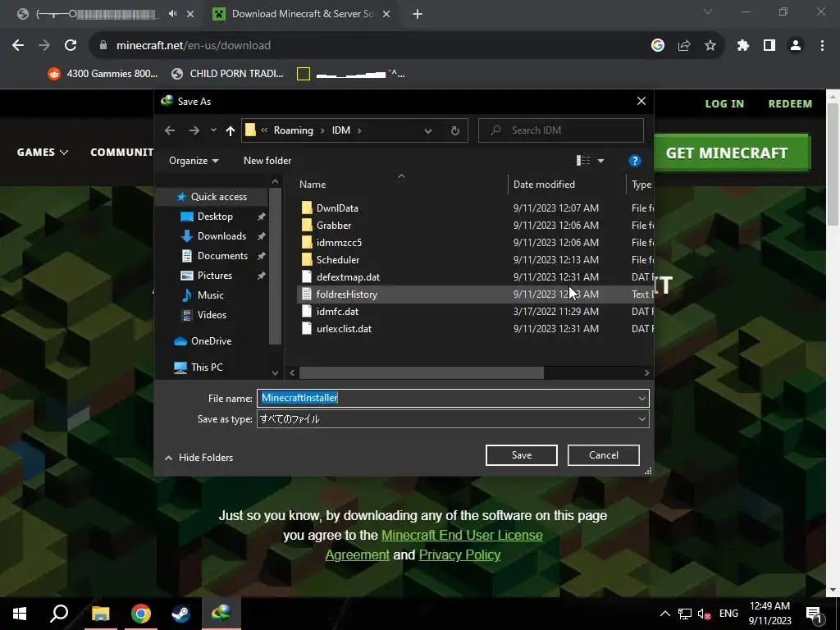Select the idmmzcc5 folder
Screen dimensions: 840x630
coord(339,242)
